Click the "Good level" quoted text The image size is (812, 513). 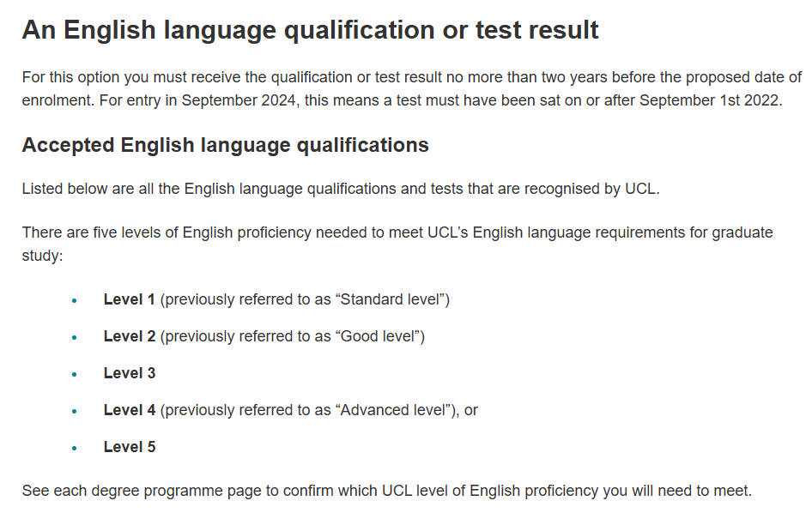pos(378,336)
